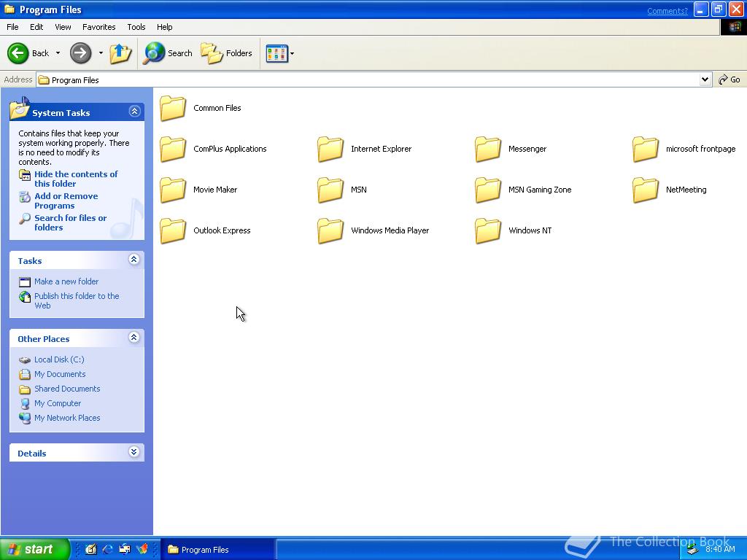Select the Common Files folder
This screenshot has width=747, height=560.
click(201, 108)
